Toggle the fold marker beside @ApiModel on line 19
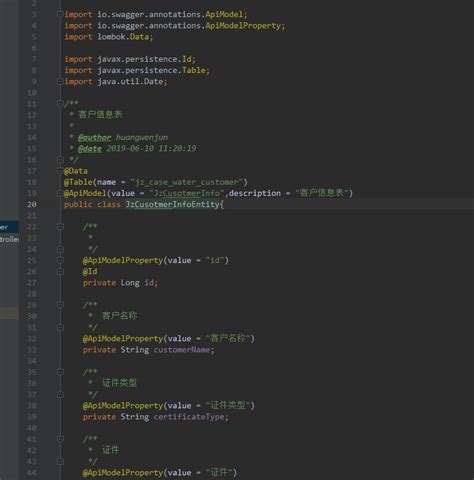 (x=60, y=193)
